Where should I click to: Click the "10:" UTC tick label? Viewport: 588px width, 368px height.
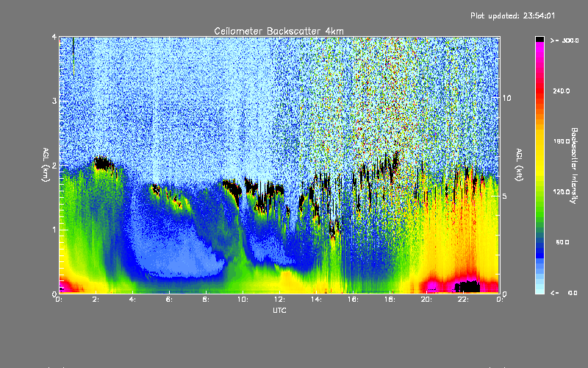coord(243,300)
